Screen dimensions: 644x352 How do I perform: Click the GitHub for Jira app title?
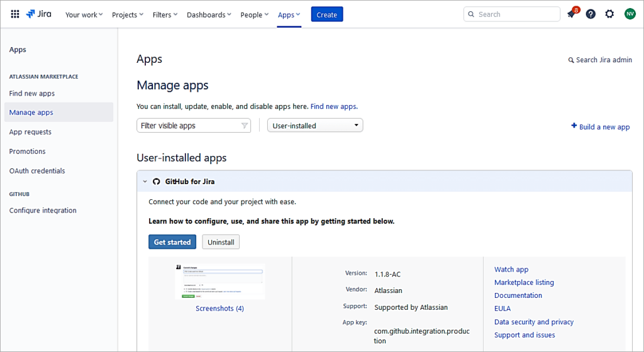(190, 181)
